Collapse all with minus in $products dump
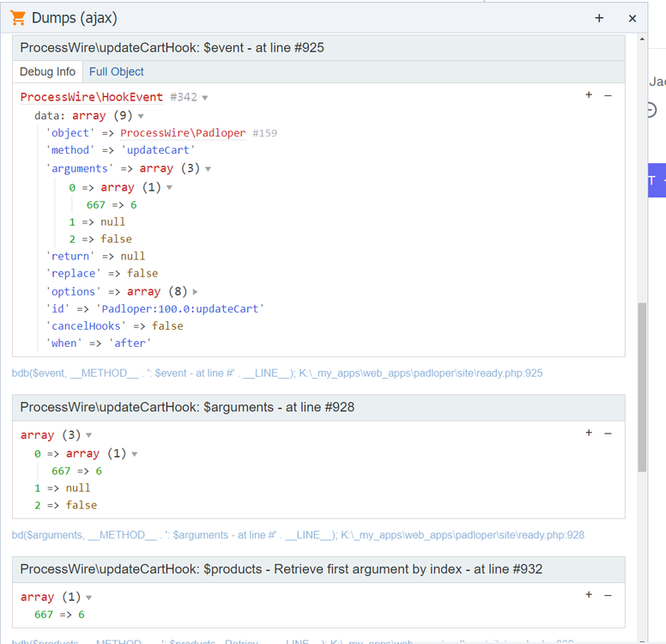 point(608,596)
